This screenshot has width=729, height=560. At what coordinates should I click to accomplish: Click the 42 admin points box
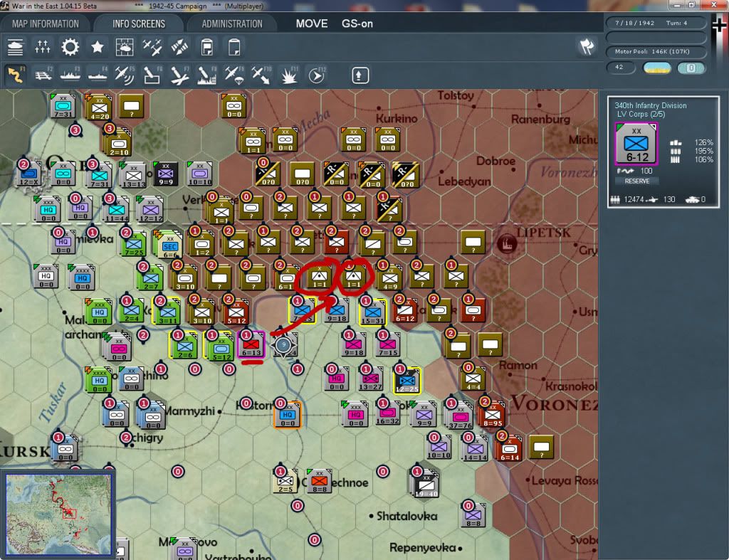(x=620, y=68)
